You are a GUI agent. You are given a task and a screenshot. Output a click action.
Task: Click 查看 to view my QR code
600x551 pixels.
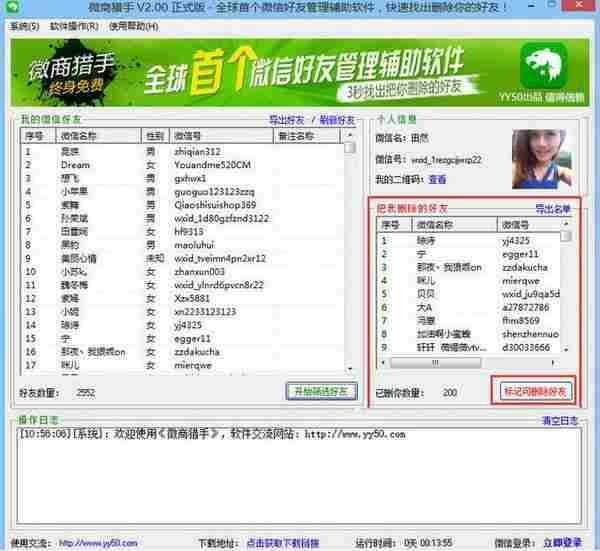pos(438,180)
